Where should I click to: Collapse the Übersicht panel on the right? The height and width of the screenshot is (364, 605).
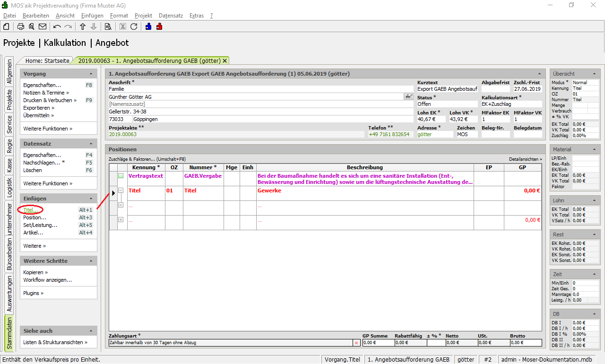[594, 74]
